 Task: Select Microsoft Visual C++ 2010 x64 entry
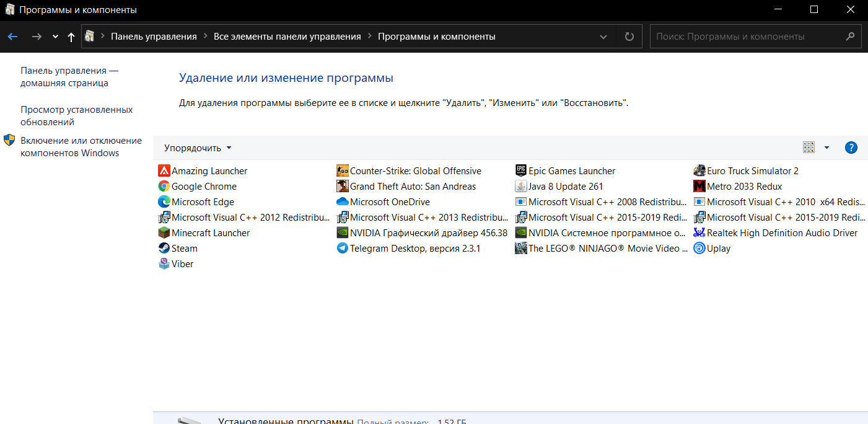click(780, 202)
